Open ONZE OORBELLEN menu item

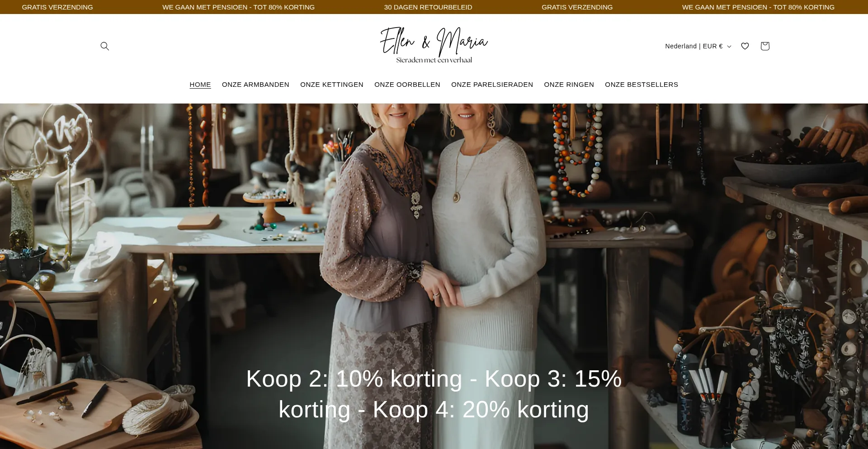click(x=407, y=85)
